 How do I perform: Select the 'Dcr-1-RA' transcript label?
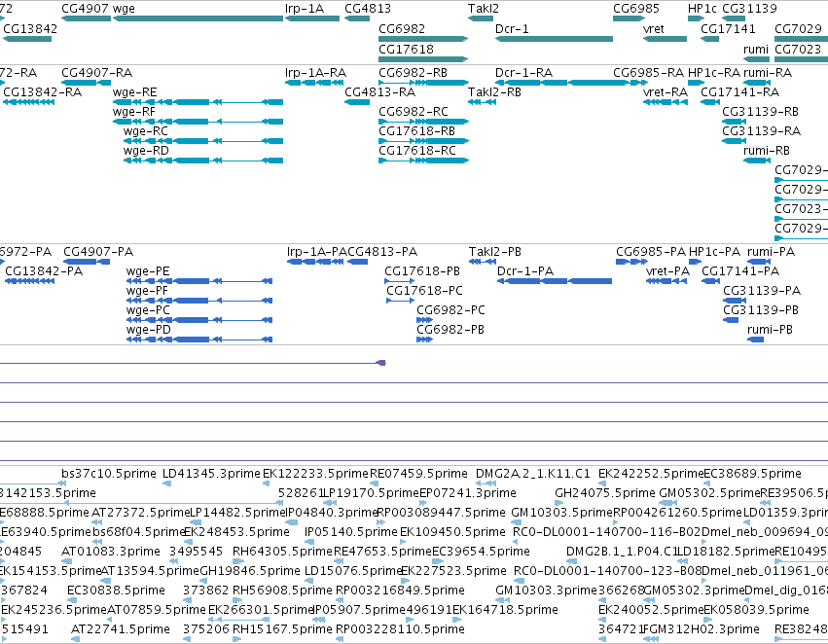(x=523, y=73)
